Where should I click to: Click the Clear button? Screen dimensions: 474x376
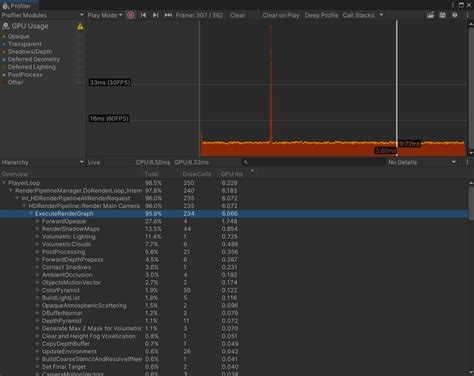(x=237, y=15)
